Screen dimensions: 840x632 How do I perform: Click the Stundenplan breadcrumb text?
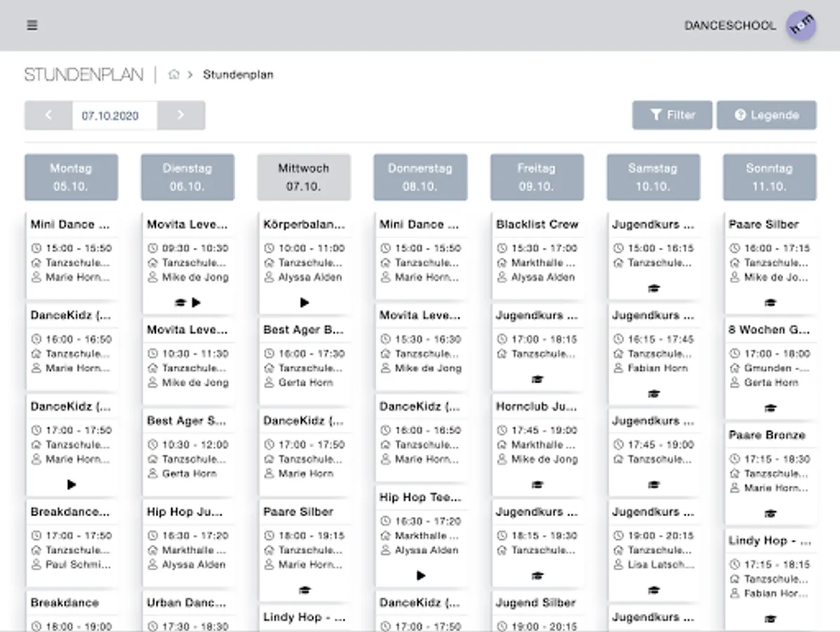pos(238,74)
